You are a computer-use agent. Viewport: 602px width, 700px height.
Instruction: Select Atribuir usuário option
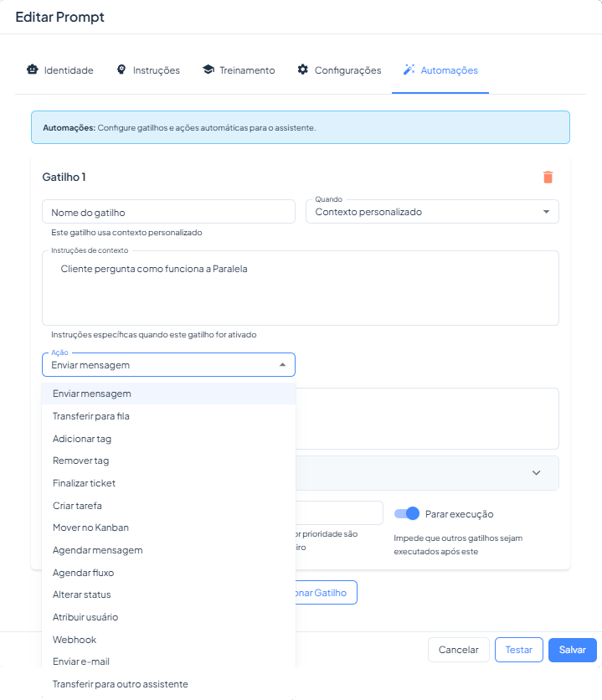[x=168, y=617]
